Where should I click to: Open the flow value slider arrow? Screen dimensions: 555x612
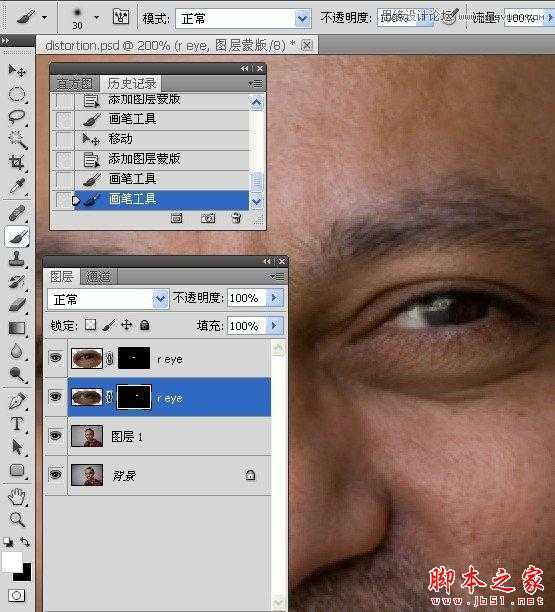point(551,18)
